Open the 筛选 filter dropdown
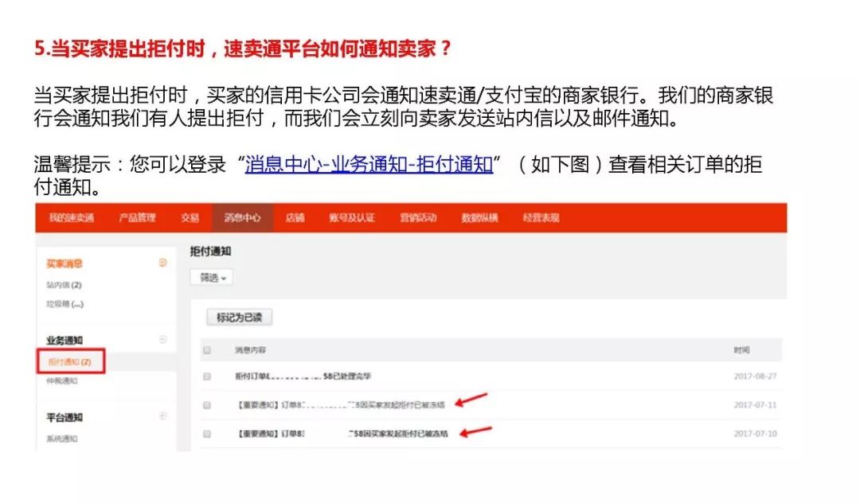Screen dimensions: 860x504 (214, 277)
